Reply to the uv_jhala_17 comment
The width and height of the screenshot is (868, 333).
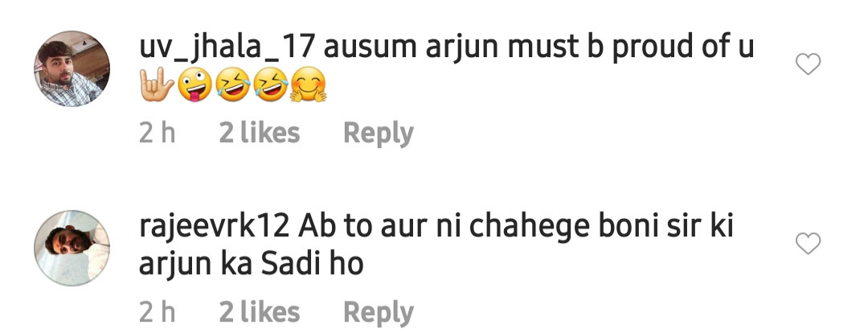pyautogui.click(x=378, y=134)
